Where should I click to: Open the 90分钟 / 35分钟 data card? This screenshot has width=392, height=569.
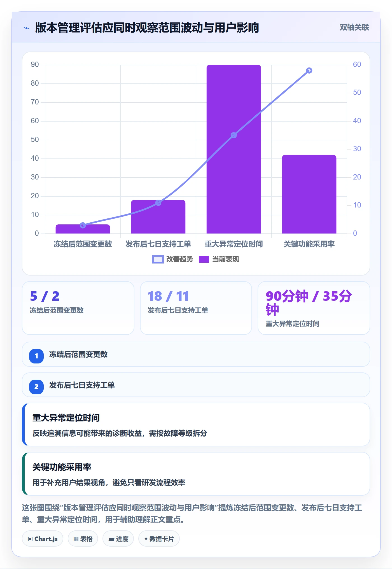[314, 308]
